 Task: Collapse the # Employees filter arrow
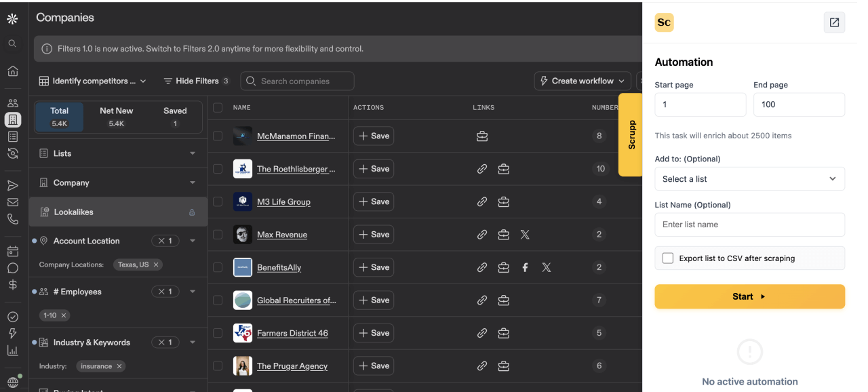[193, 292]
